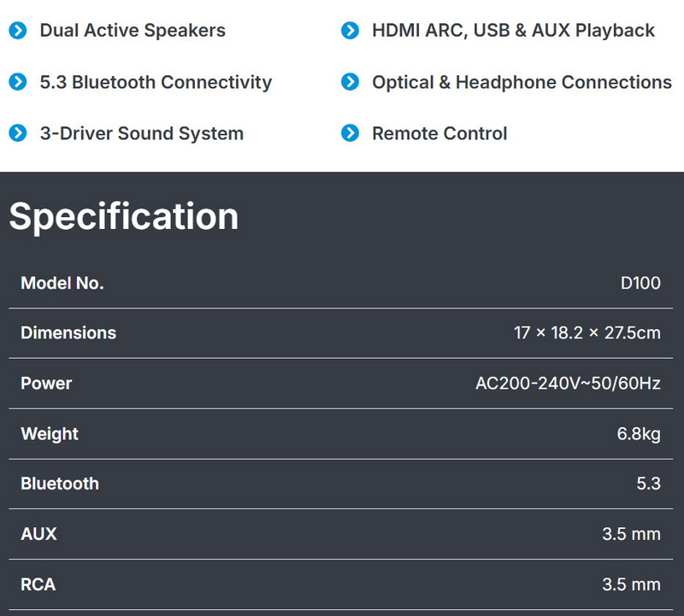Click the arrow icon next to 5.3 Bluetooth Connectivity

(18, 82)
